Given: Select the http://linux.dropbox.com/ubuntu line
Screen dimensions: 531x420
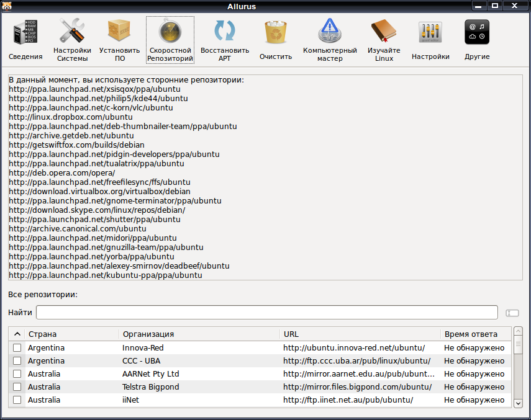Looking at the screenshot, I should coord(71,117).
